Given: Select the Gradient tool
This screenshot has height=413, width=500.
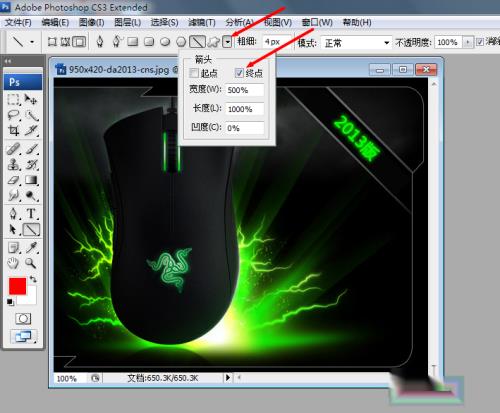Looking at the screenshot, I should click(x=31, y=180).
